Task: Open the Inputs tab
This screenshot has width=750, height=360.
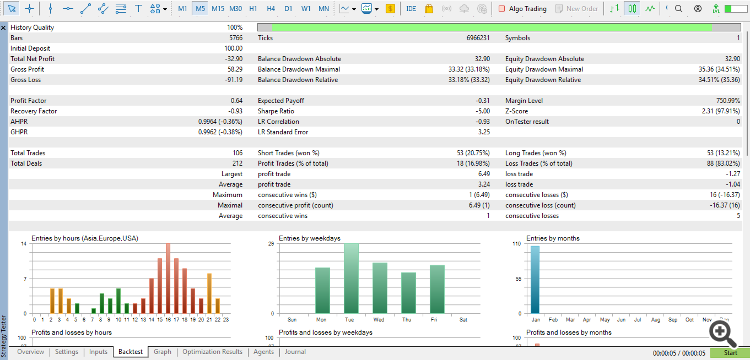Action: [98, 352]
